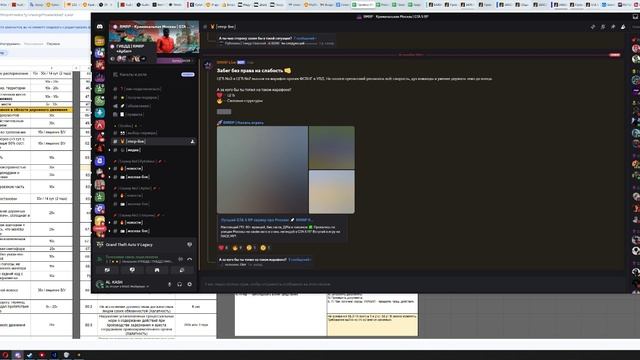Open the large left image of the post
Screen dimensions: 640x360
coord(262,170)
